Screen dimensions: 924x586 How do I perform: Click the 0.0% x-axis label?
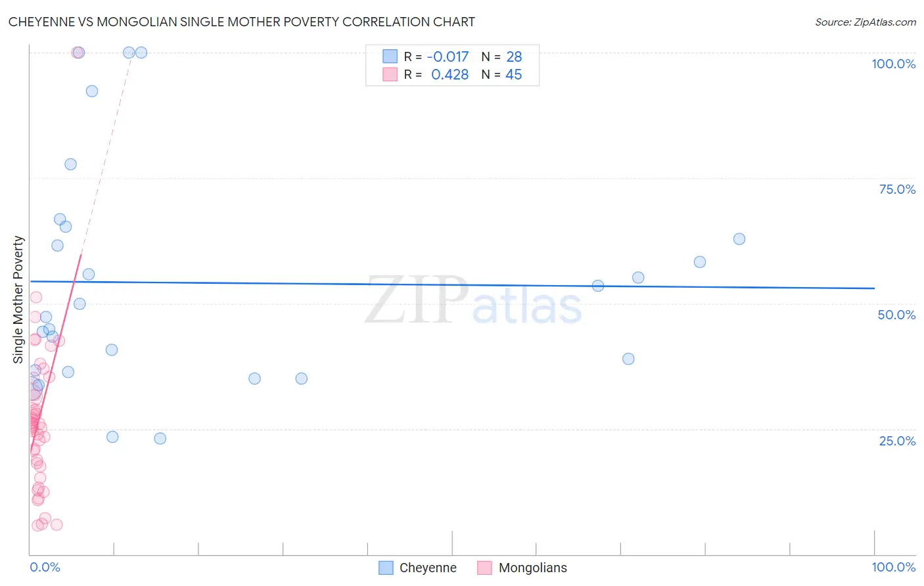[x=45, y=567]
